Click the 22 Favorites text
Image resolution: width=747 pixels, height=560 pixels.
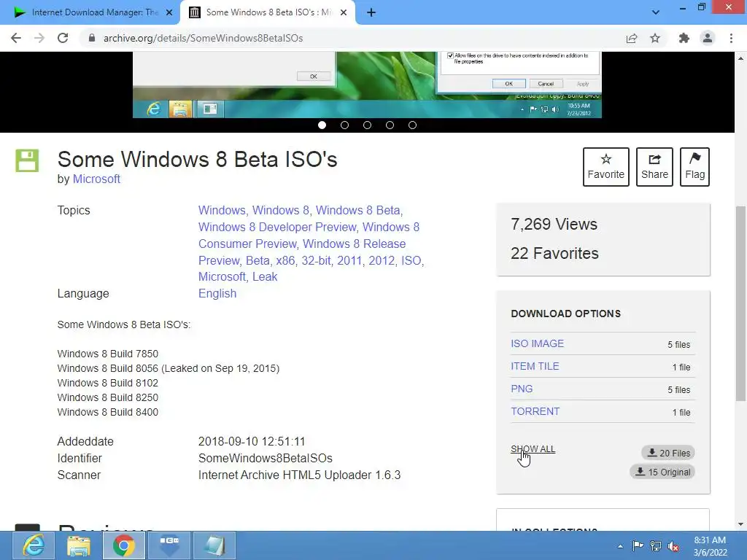554,253
